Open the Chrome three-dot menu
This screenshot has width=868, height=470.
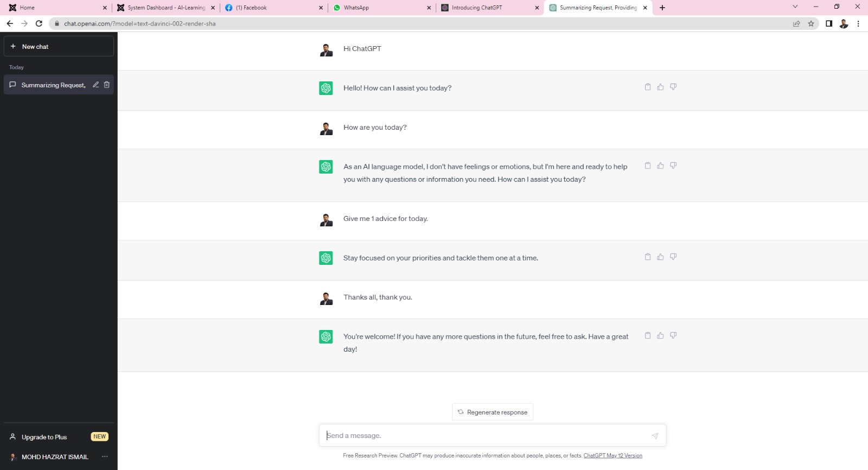pos(858,23)
